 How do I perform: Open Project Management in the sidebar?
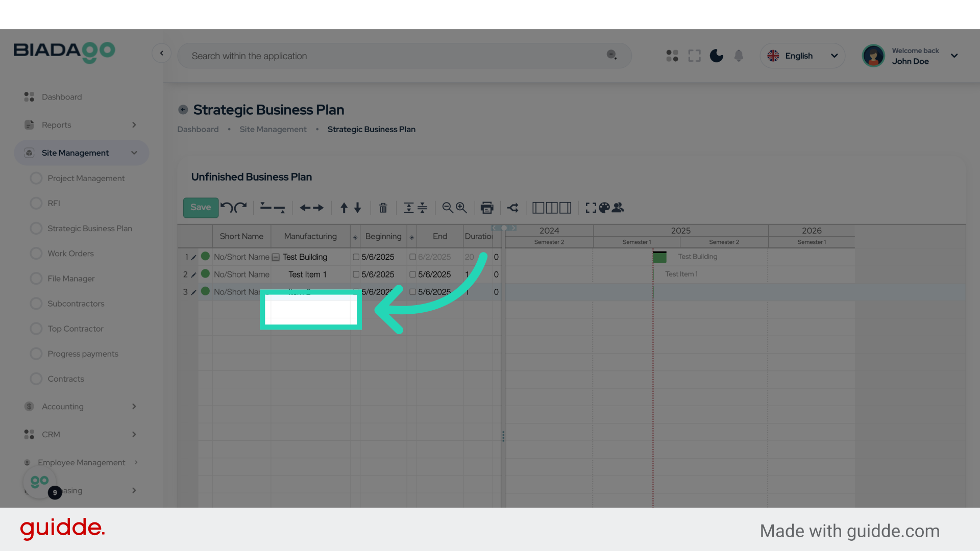86,178
